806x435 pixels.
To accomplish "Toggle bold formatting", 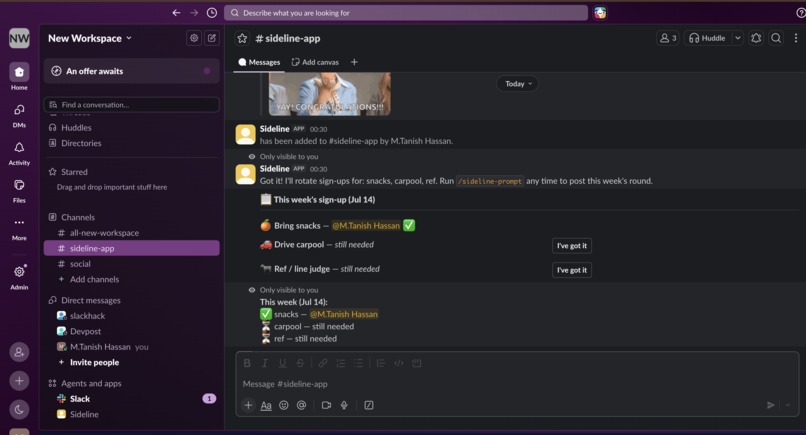I will [x=247, y=363].
